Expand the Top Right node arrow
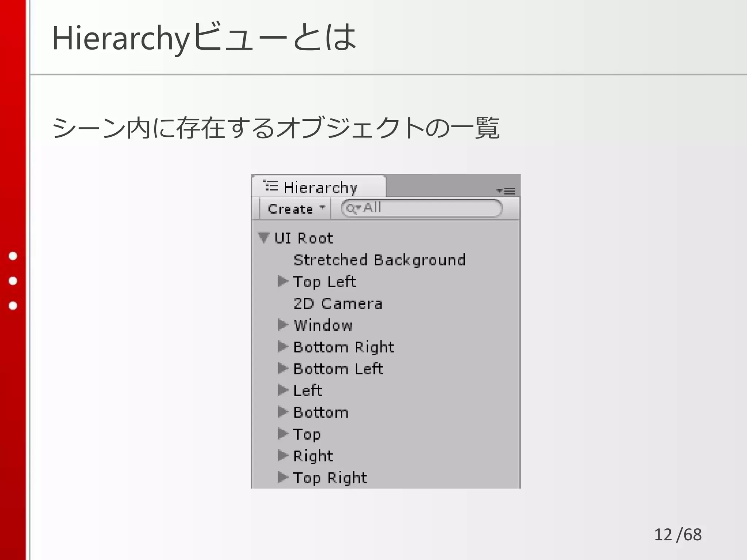Viewport: 747px width, 560px height. [283, 477]
